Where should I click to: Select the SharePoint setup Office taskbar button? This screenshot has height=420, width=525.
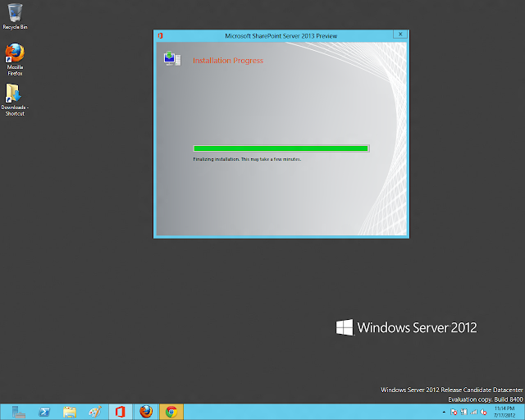[x=121, y=412]
